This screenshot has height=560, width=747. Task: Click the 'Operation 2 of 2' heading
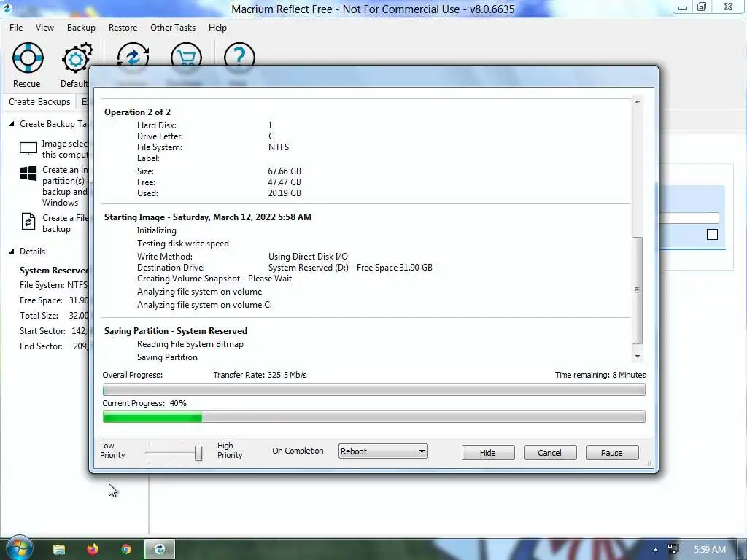click(137, 112)
